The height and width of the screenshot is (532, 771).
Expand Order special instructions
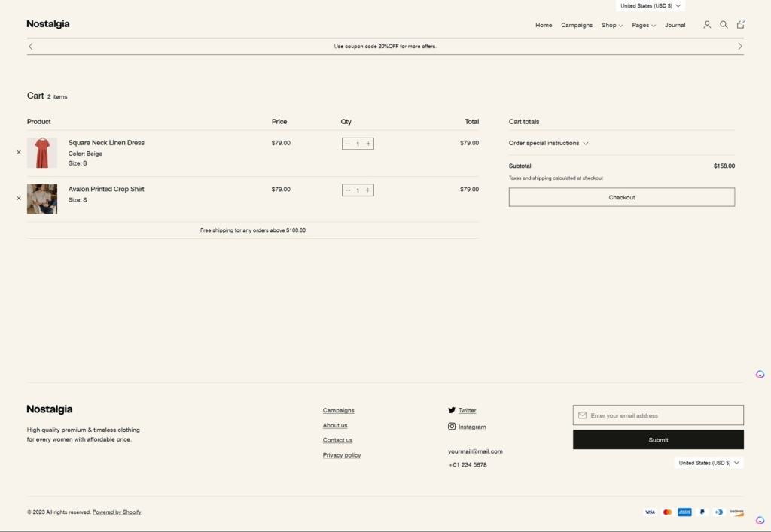[x=548, y=143]
